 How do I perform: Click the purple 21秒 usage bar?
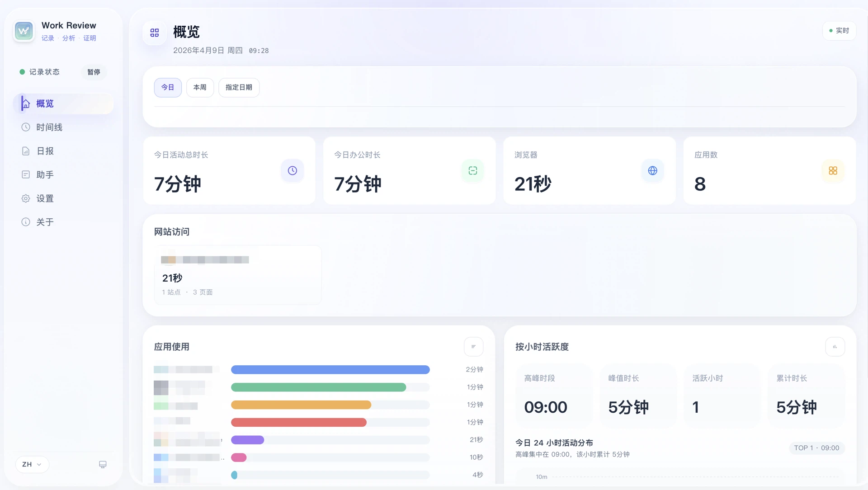247,440
